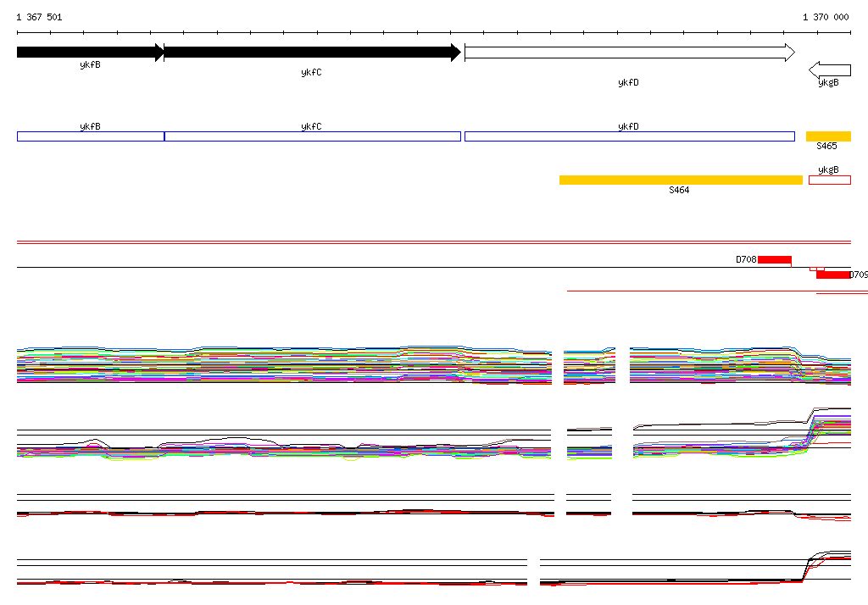Viewport: 868px width, 605px height.
Task: Click the black ykfB gene arrow
Action: pyautogui.click(x=91, y=53)
